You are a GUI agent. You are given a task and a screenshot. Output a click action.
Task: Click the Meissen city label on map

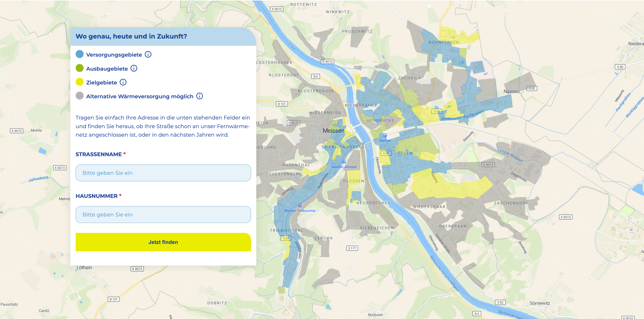333,131
